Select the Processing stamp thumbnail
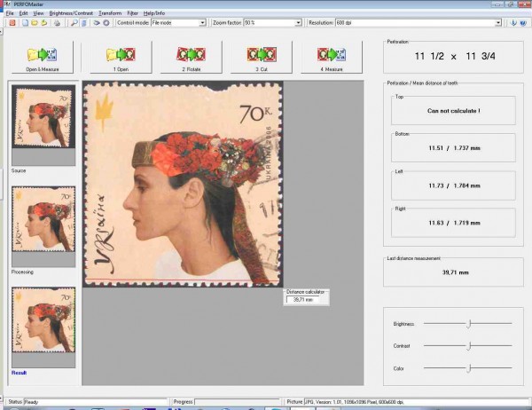Viewport: 532px width, 410px height. (43, 219)
